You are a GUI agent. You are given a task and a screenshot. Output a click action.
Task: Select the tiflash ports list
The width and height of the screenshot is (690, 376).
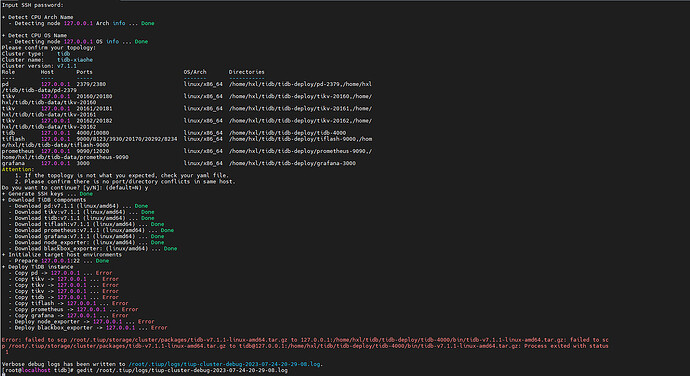coord(127,139)
